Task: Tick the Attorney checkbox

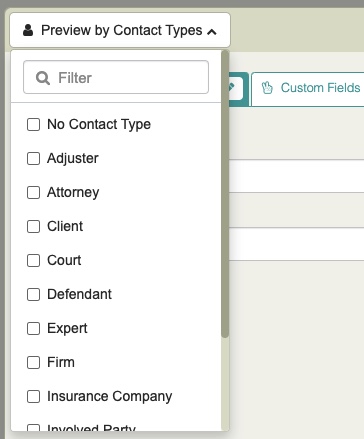Action: pos(33,192)
